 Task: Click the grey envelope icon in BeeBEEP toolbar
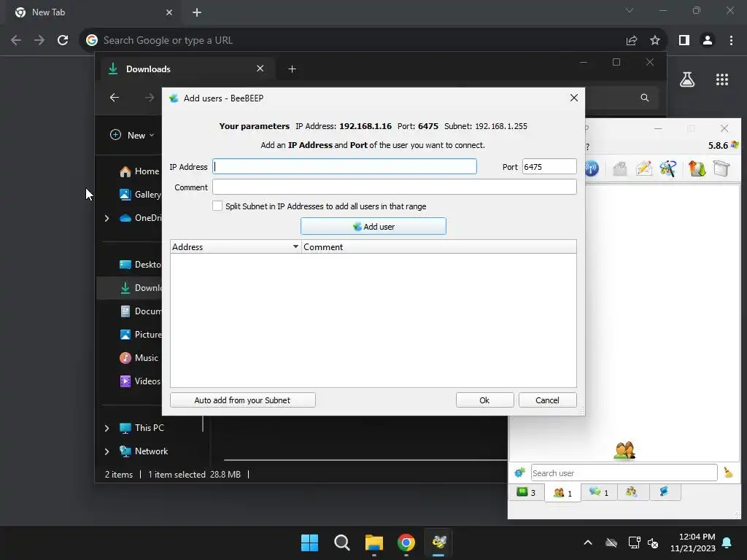tap(620, 168)
